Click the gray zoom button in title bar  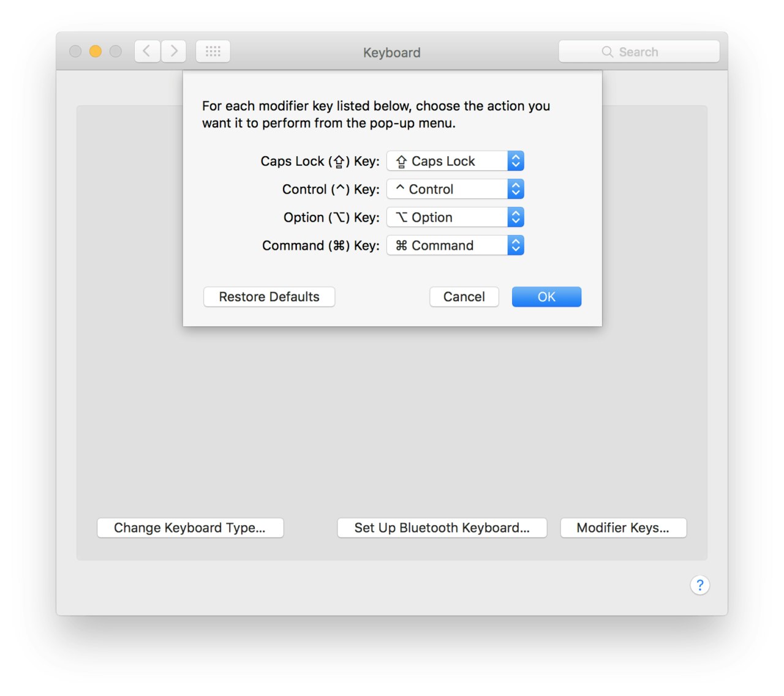tap(116, 51)
